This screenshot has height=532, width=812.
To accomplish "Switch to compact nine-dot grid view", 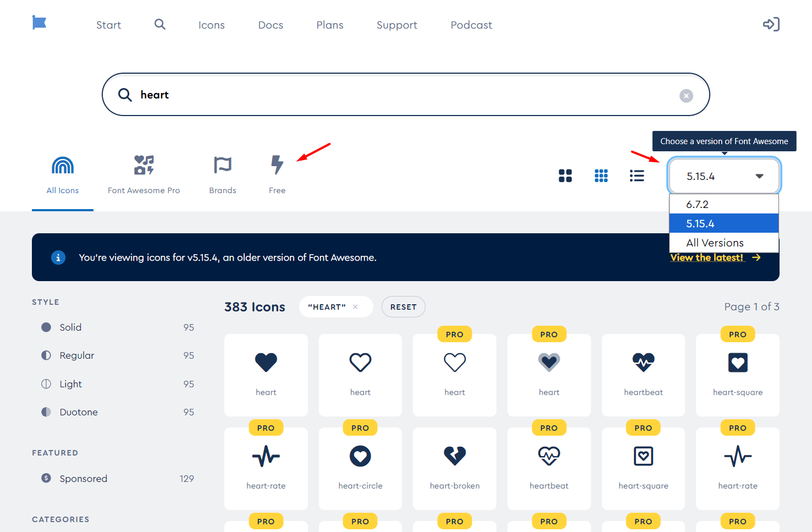I will click(x=601, y=176).
